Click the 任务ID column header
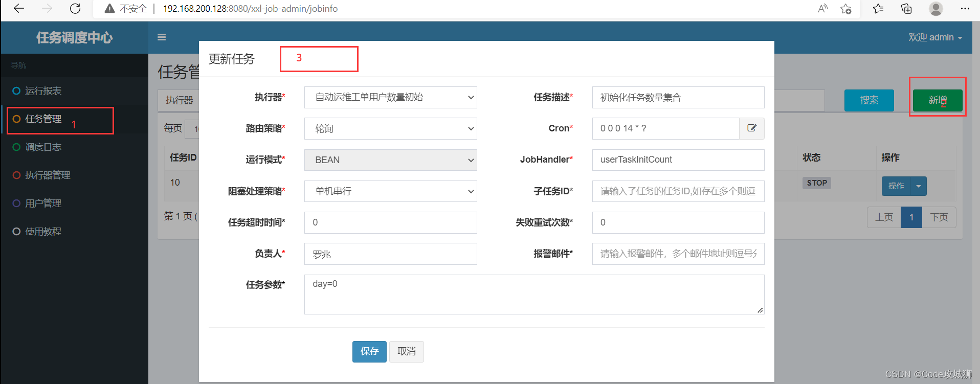The height and width of the screenshot is (384, 980). 183,157
